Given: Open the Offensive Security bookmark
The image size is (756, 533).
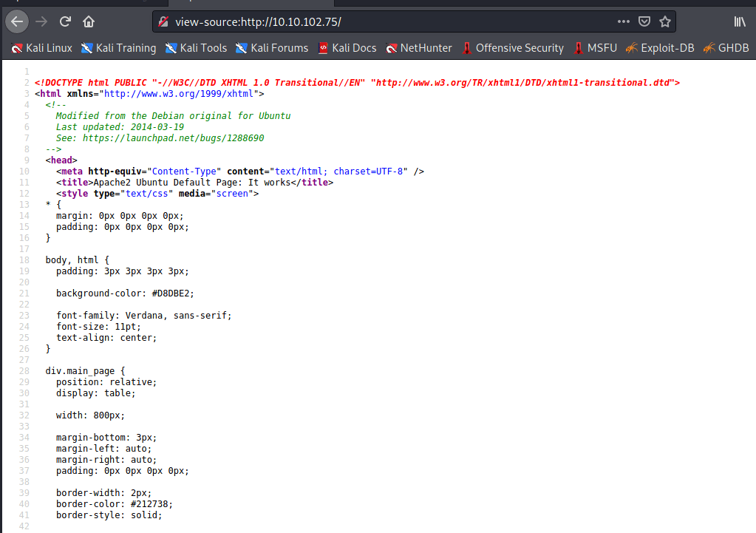Looking at the screenshot, I should tap(512, 48).
